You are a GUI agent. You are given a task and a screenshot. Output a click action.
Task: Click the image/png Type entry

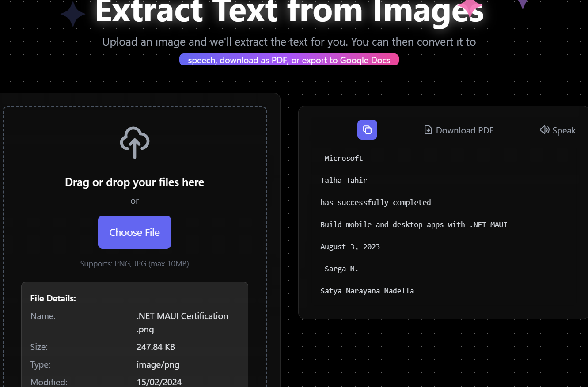point(158,364)
